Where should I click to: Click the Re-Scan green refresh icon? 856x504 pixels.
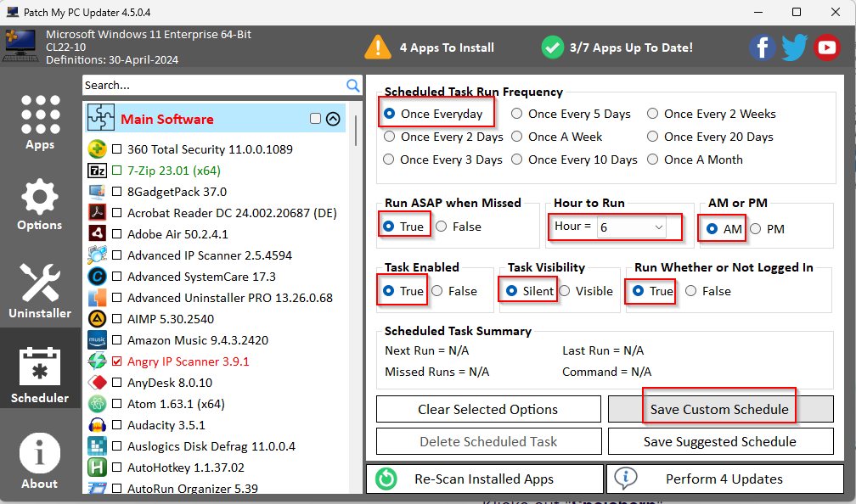click(x=386, y=479)
